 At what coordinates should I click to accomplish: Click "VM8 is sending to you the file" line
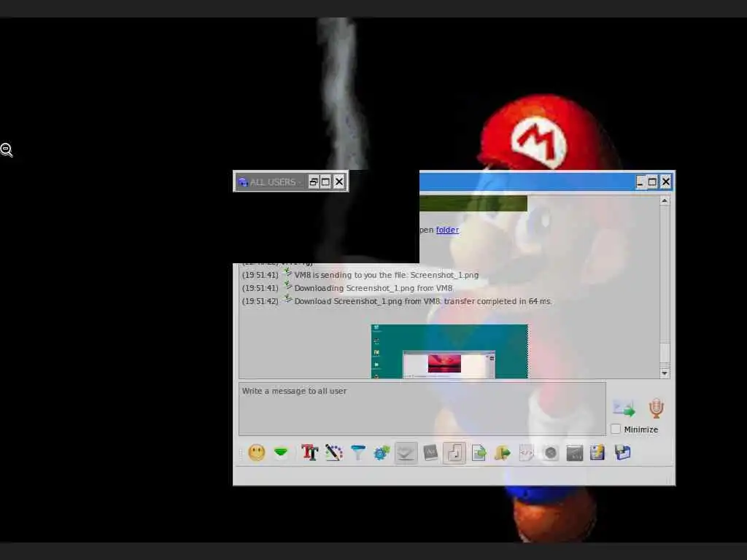(387, 275)
